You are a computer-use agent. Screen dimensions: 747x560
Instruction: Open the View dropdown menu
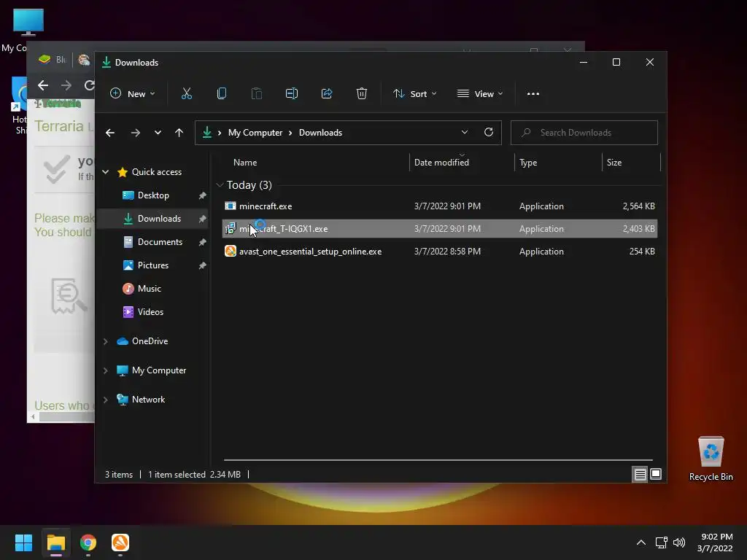[480, 94]
